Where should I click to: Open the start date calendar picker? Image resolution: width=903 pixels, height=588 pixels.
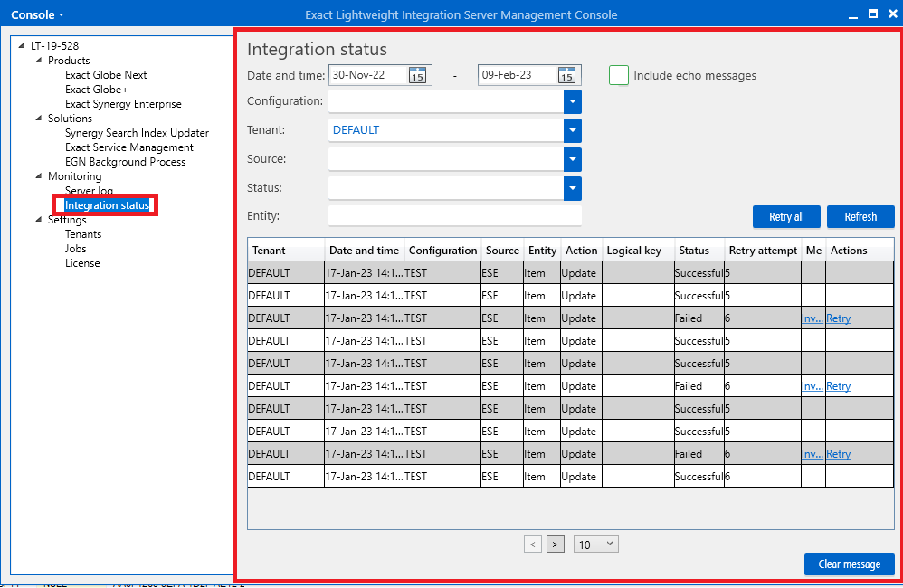click(417, 75)
